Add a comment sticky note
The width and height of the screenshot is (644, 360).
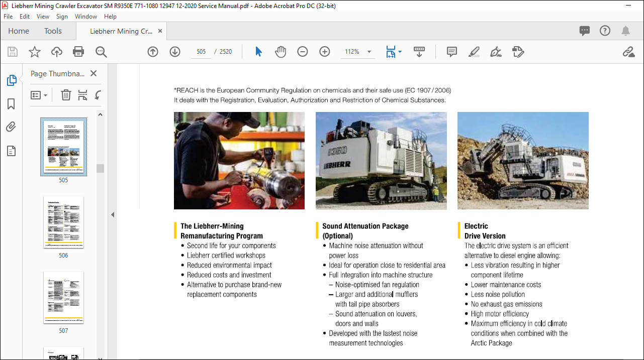click(x=452, y=52)
